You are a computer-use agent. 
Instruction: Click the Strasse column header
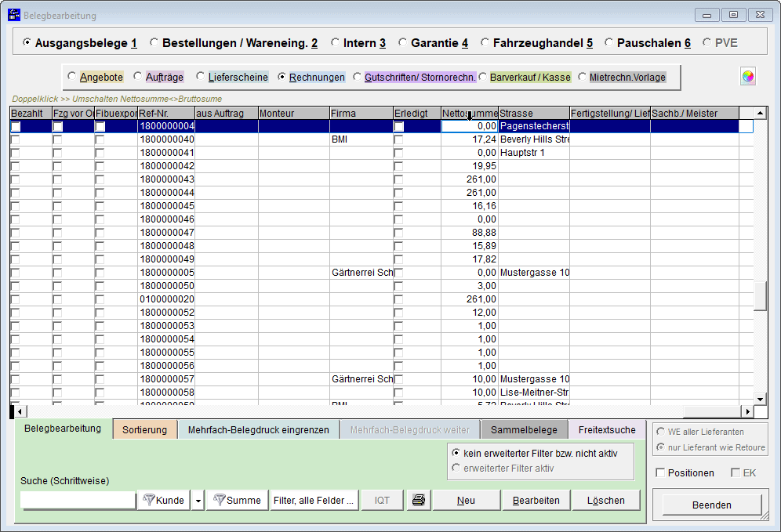[534, 114]
